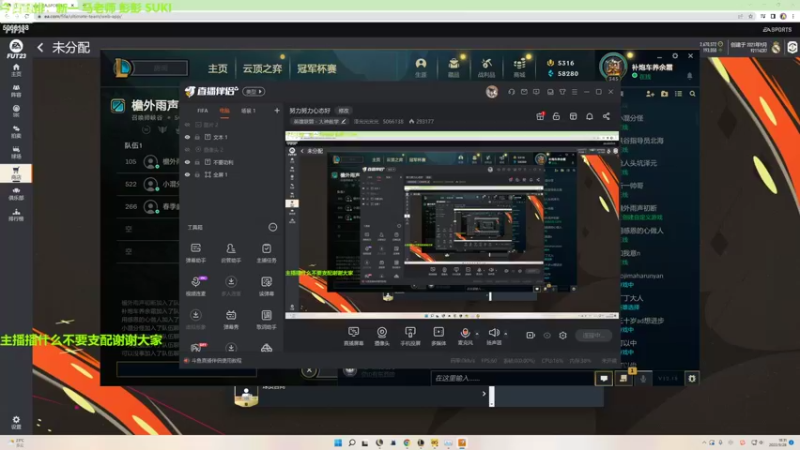Switch to the 场景 1 scene tab
Image resolution: width=800 pixels, height=450 pixels.
coord(248,111)
